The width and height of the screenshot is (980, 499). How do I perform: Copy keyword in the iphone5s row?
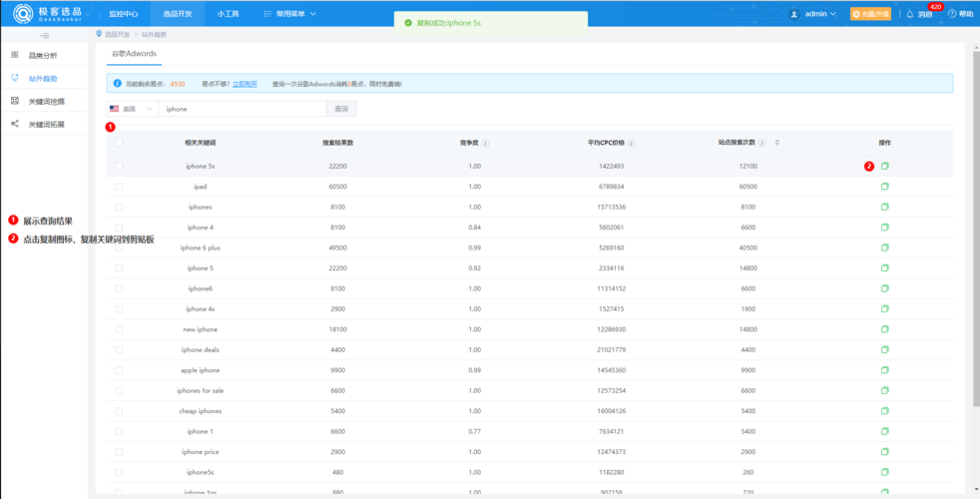click(x=884, y=472)
